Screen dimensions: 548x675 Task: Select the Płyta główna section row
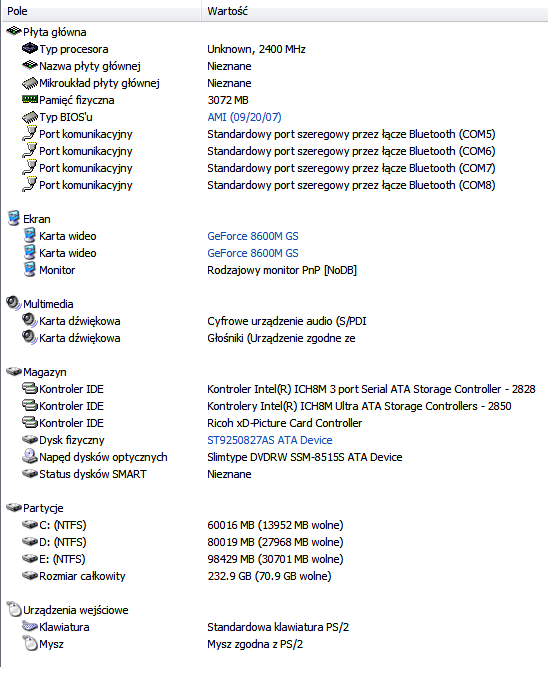(x=275, y=32)
